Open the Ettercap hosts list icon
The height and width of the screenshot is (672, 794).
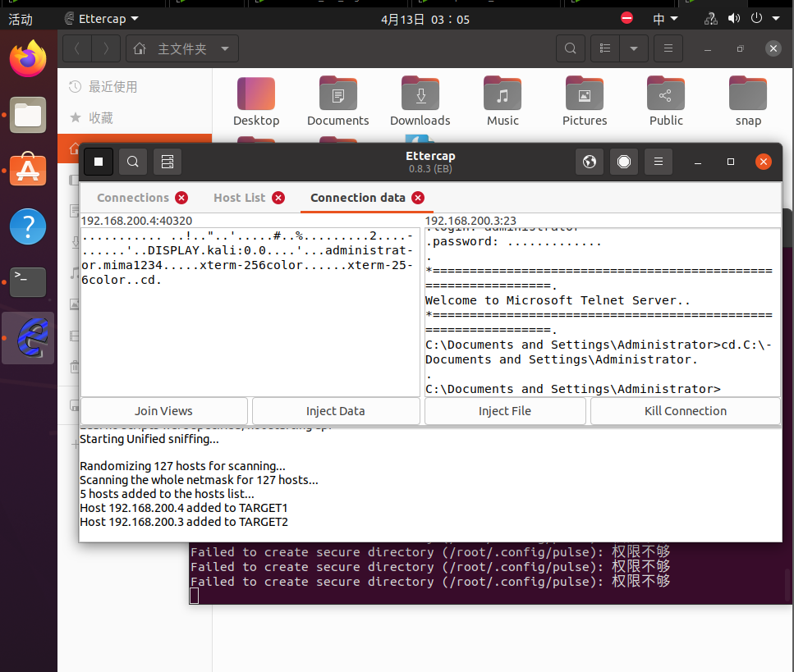pos(168,162)
